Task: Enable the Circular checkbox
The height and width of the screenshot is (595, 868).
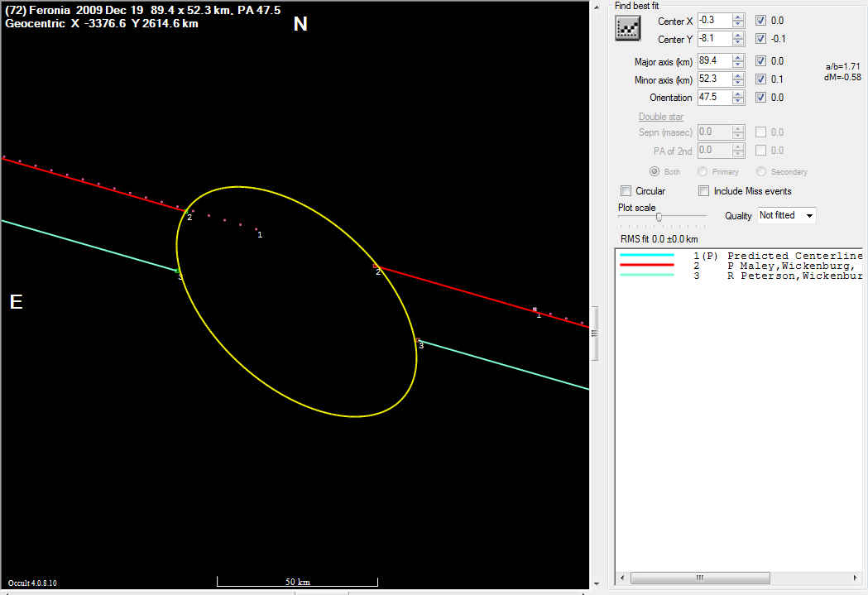Action: [x=626, y=191]
